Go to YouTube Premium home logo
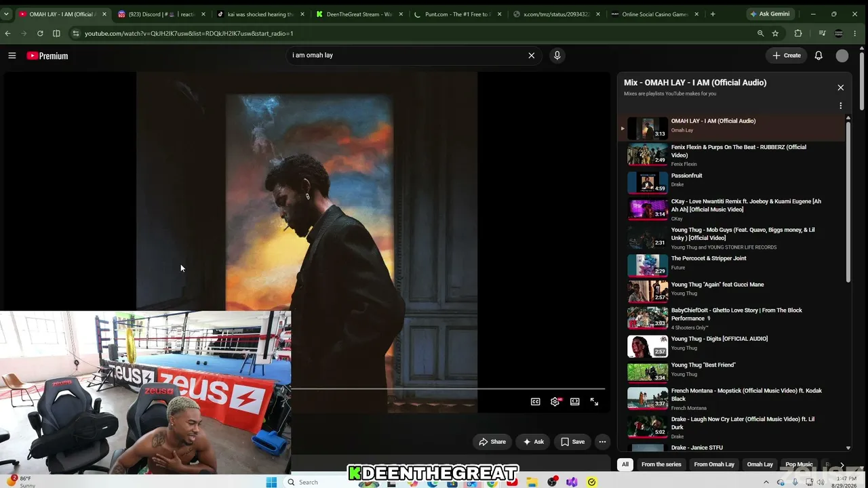Image resolution: width=868 pixels, height=488 pixels. (47, 56)
